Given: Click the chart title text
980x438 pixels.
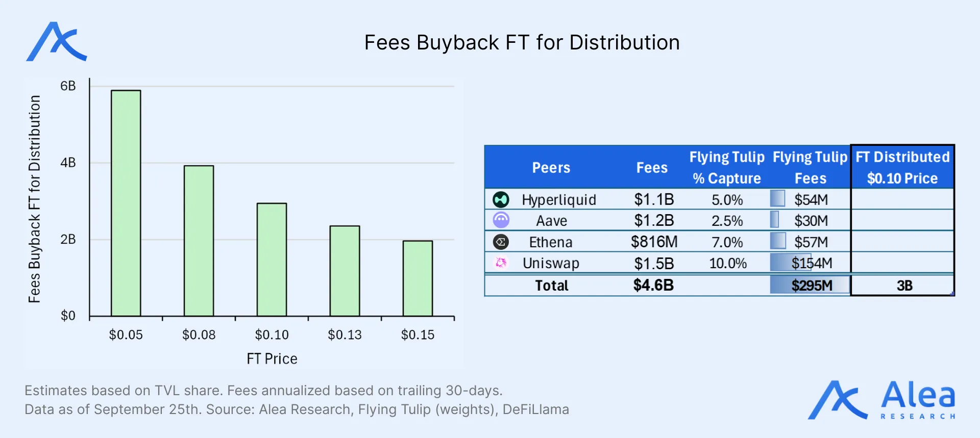Looking at the screenshot, I should [522, 43].
